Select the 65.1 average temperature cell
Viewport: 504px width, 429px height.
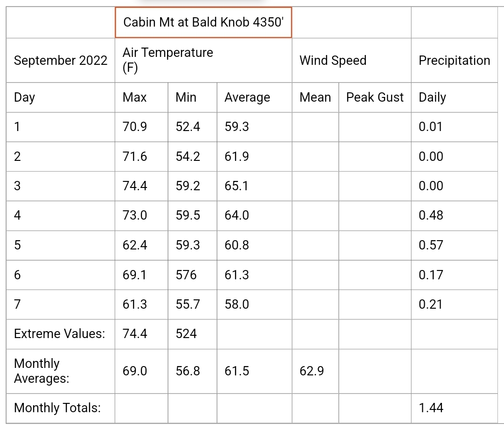254,186
